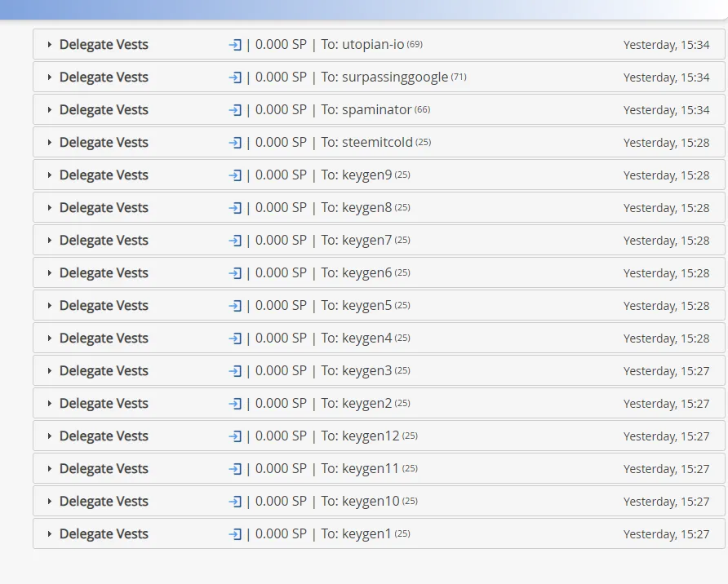Open the keygen7 account link

click(x=366, y=241)
